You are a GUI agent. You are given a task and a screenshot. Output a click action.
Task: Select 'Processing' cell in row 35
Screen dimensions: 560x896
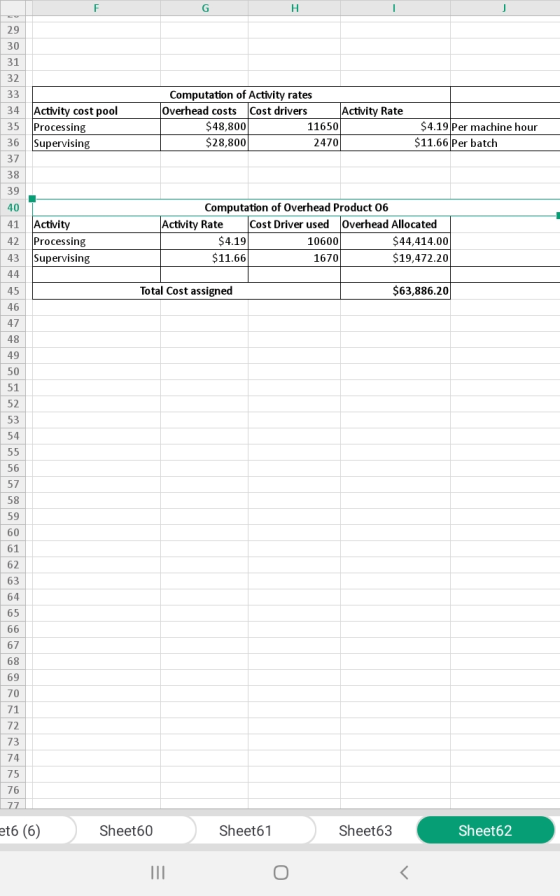coord(96,127)
